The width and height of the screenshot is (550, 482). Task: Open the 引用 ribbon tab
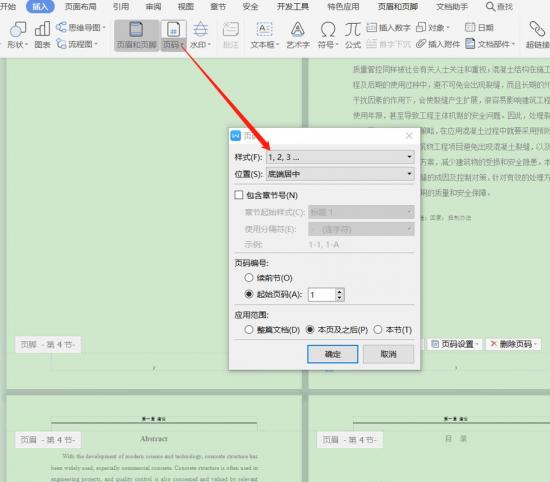click(121, 7)
